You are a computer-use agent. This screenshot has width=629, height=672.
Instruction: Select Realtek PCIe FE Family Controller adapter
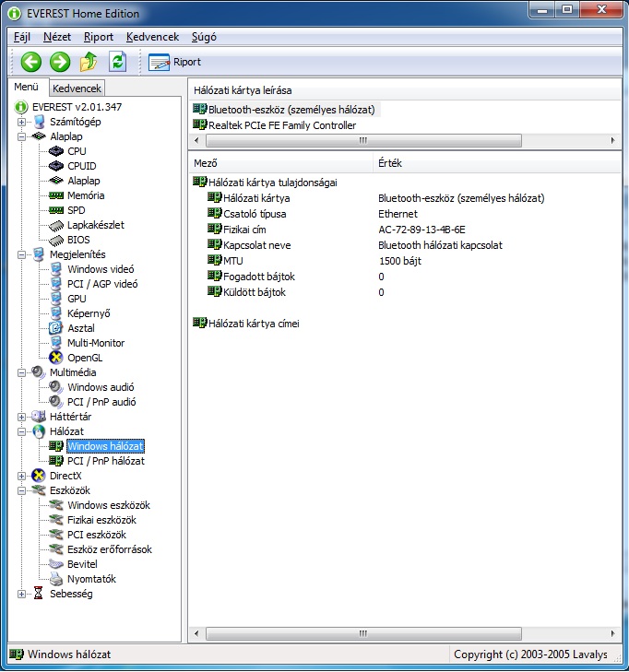[x=275, y=125]
